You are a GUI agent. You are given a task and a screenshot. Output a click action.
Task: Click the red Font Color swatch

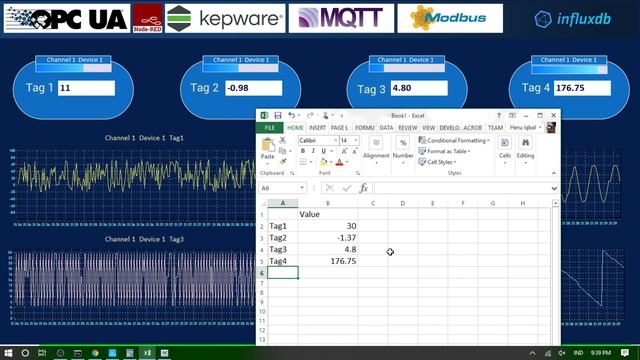point(339,162)
